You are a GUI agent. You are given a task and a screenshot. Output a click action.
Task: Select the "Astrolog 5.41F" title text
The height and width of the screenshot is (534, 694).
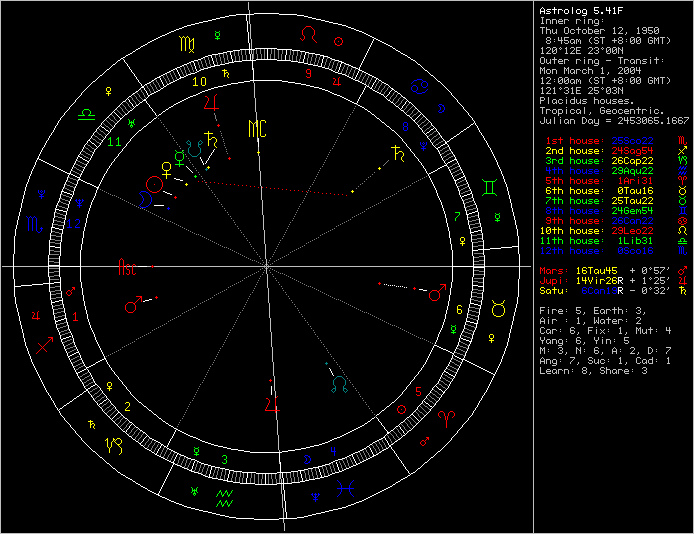pos(577,9)
